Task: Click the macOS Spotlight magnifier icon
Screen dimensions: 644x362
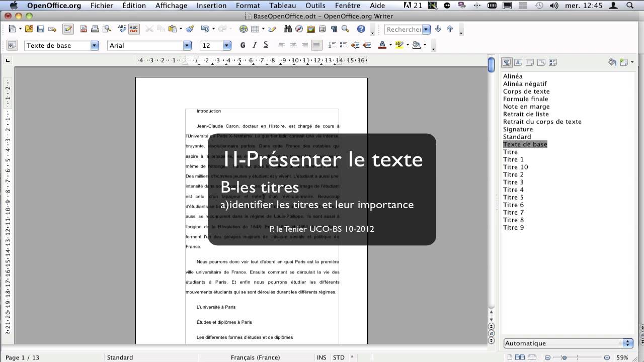Action: click(629, 6)
